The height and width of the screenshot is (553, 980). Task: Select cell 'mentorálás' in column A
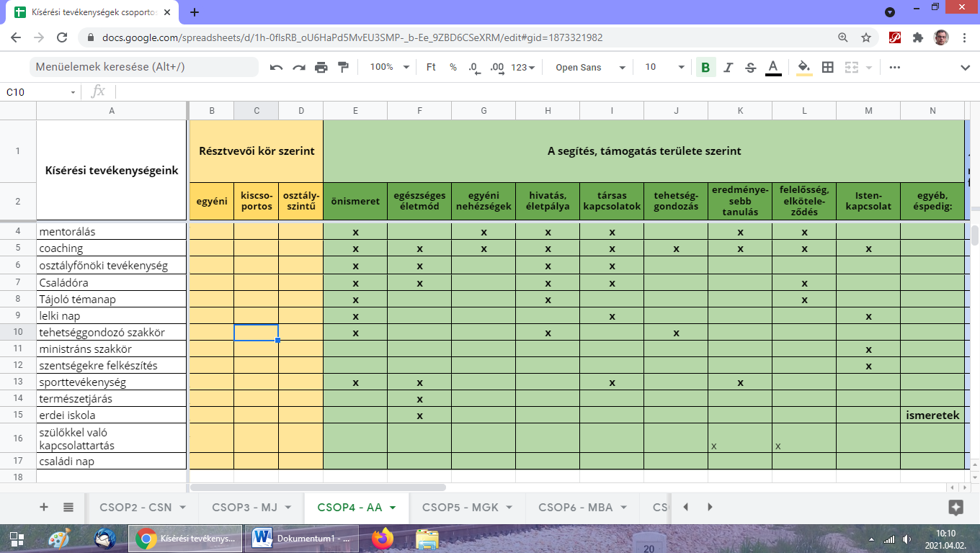coord(111,232)
